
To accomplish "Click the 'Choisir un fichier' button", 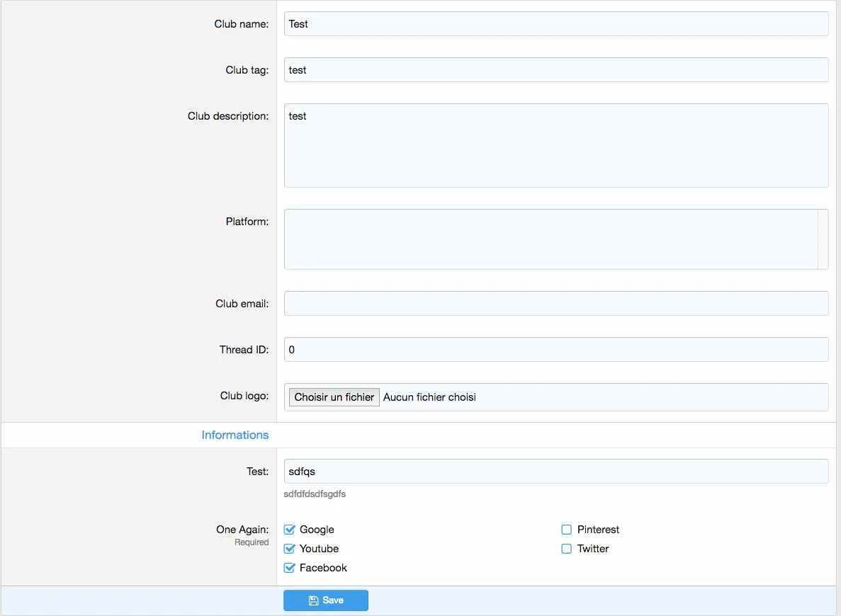I will click(334, 397).
